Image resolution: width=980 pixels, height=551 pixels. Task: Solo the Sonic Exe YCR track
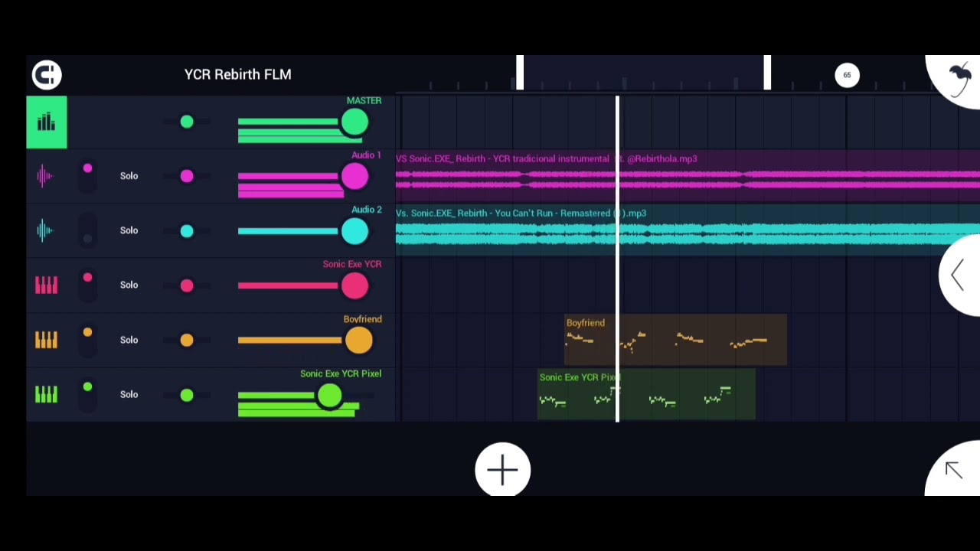click(129, 285)
